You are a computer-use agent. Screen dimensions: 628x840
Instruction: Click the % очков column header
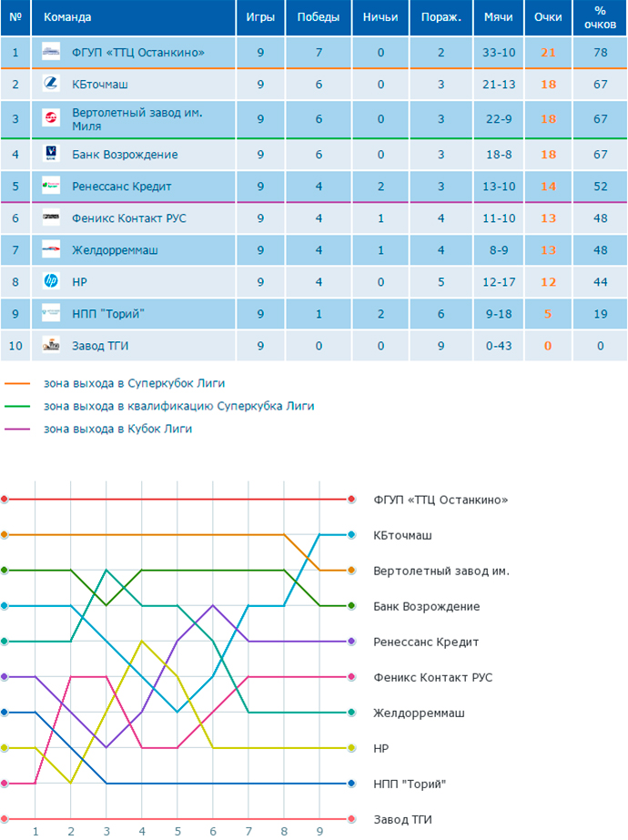tap(600, 17)
